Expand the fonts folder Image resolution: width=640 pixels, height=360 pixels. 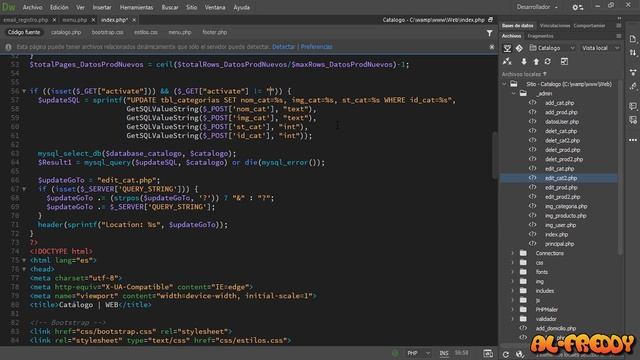[513, 272]
